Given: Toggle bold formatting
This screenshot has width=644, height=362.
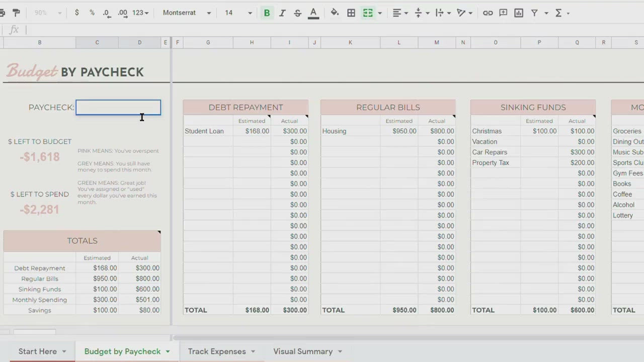Looking at the screenshot, I should (267, 13).
